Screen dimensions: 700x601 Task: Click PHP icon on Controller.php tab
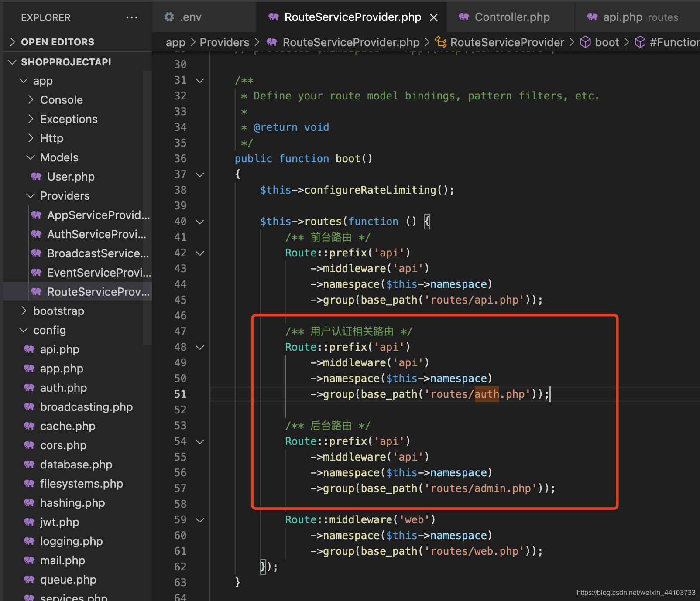464,17
